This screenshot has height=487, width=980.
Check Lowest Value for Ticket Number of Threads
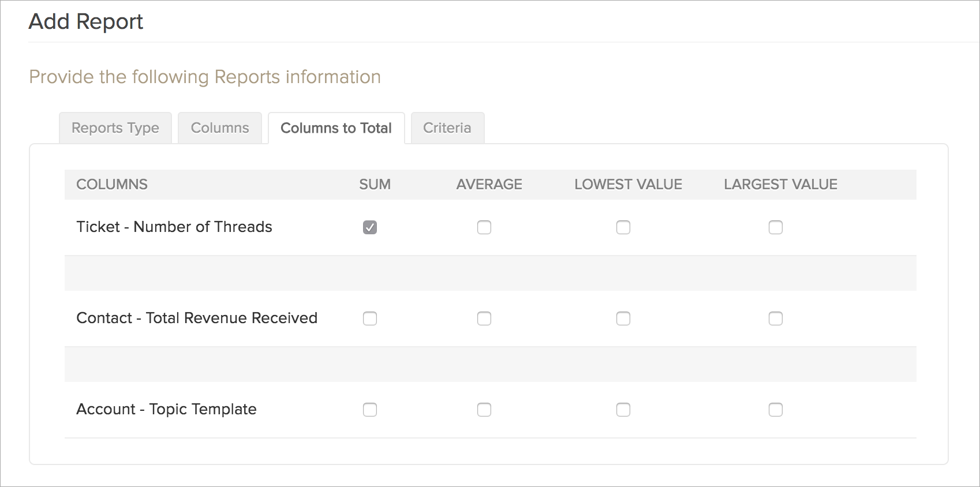tap(623, 227)
